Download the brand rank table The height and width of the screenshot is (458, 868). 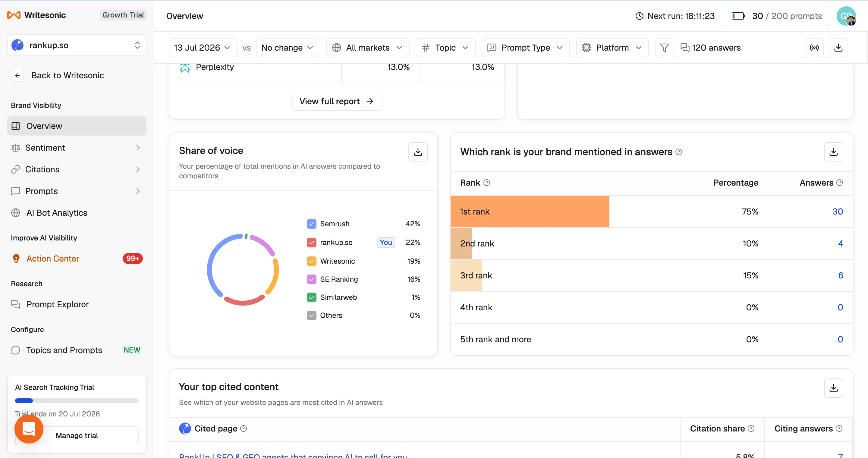[x=834, y=152]
